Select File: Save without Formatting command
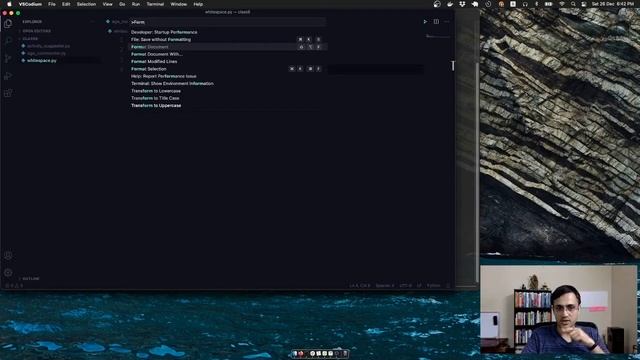The image size is (640, 360). 228,40
